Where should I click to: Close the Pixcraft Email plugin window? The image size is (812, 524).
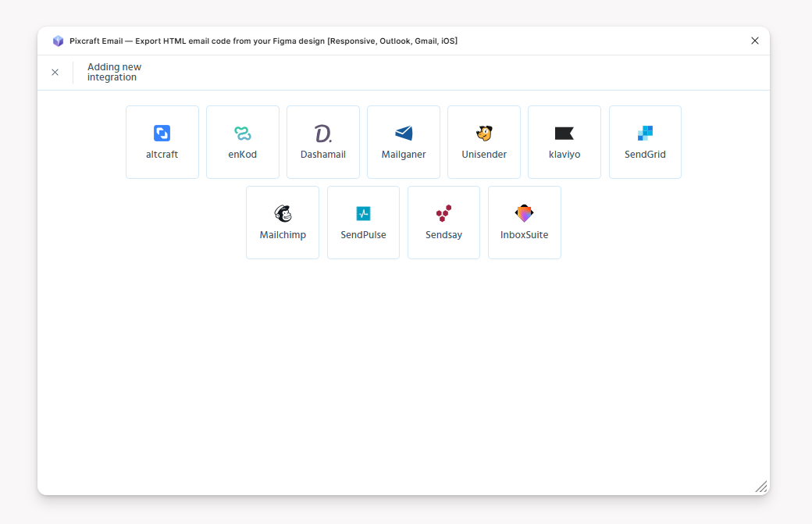pyautogui.click(x=754, y=41)
